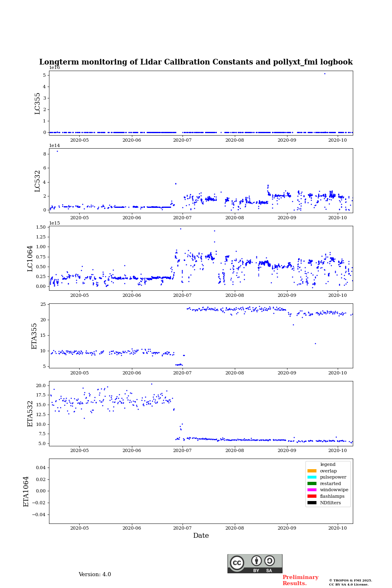Image resolution: width=392 pixels, height=588 pixels.
Task: Click the LC532 outlier point near 8e14
Action: pyautogui.click(x=57, y=151)
